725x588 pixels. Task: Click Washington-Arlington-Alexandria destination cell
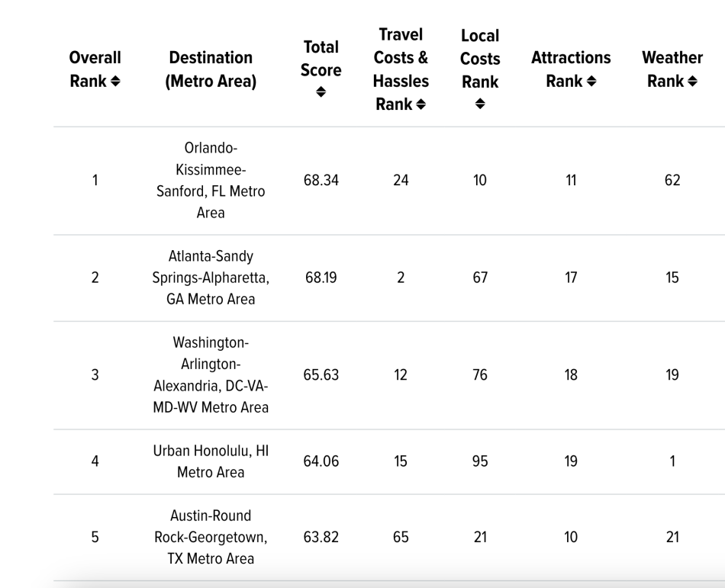(x=211, y=375)
